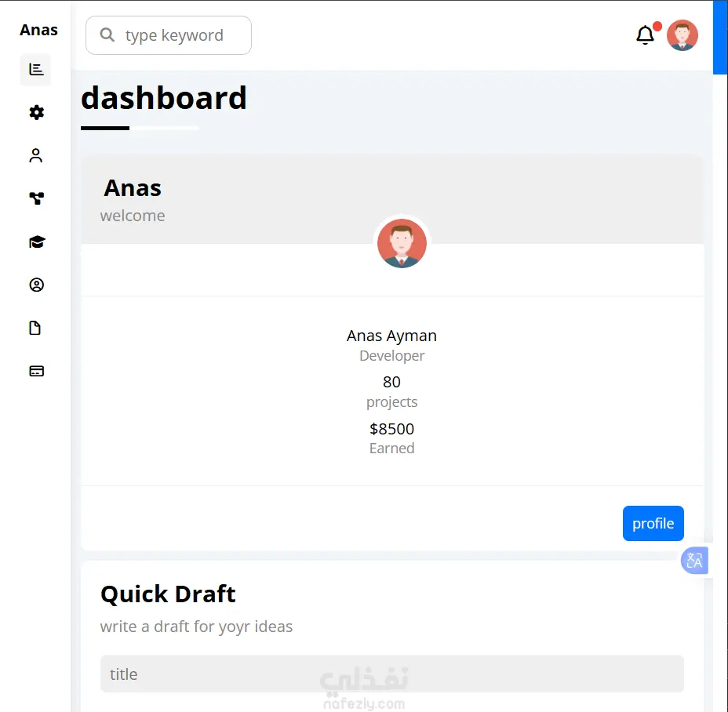The image size is (728, 712).
Task: Open the projects diagram icon
Action: pos(36,198)
